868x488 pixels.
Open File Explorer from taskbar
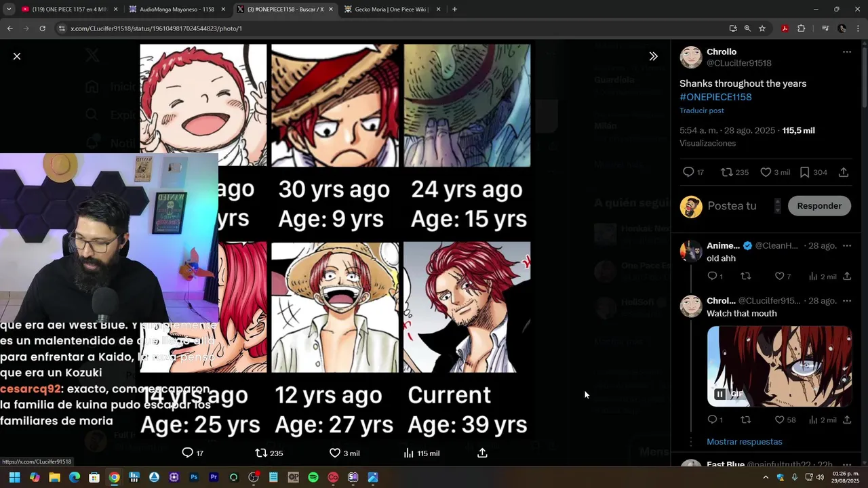pyautogui.click(x=54, y=477)
